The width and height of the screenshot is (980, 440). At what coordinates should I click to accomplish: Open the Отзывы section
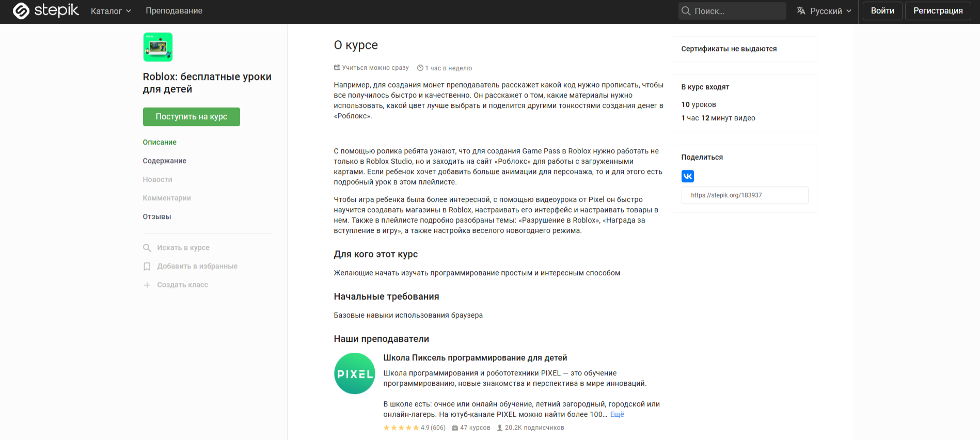156,216
